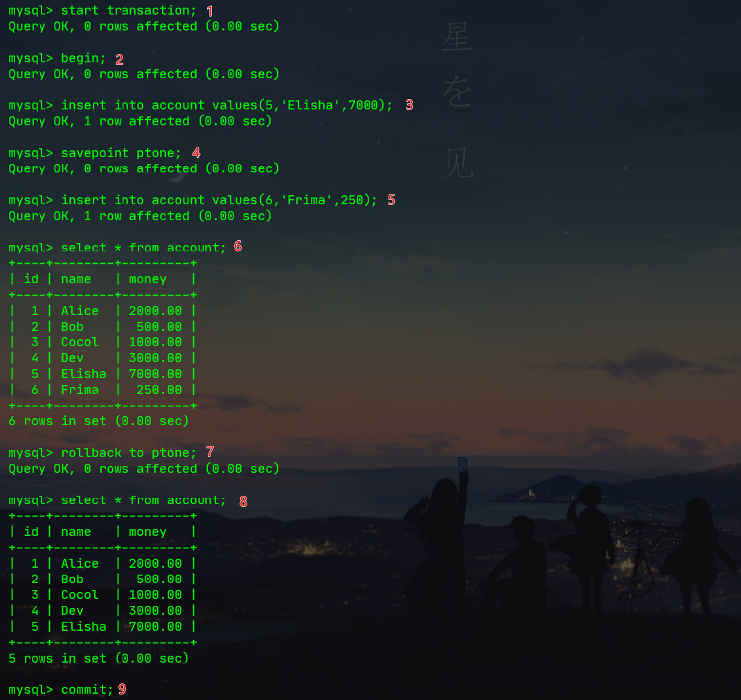Click the red annotation number 5
Screen dimensions: 741x700
392,199
